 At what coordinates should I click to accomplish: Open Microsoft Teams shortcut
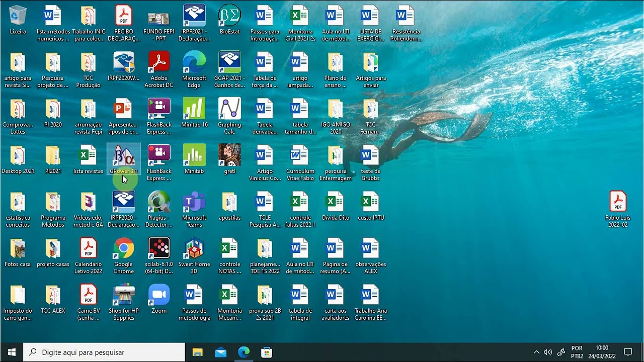(x=194, y=210)
